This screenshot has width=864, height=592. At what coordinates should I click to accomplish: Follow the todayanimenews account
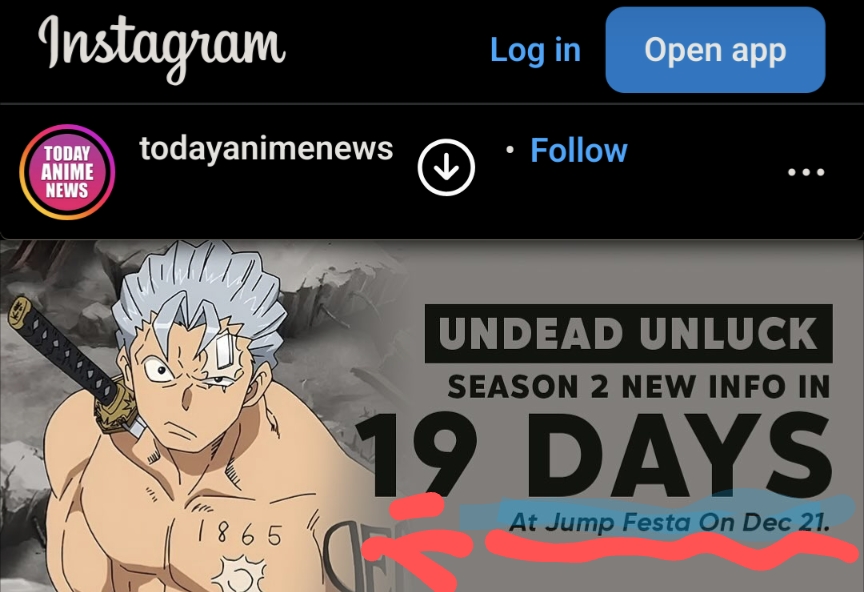click(x=579, y=150)
